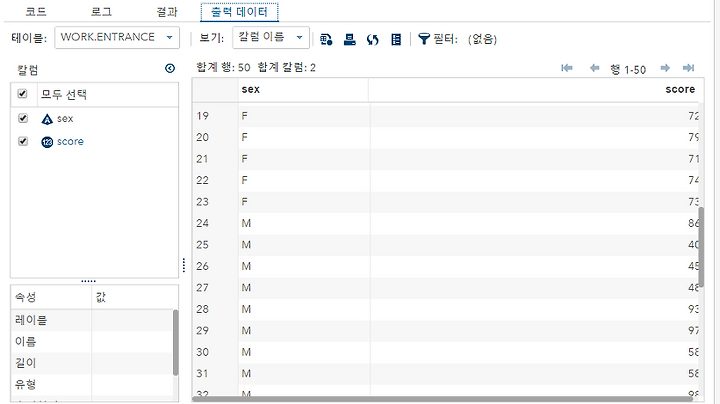Click the M cell in row 28
720x404 pixels.
pos(304,309)
